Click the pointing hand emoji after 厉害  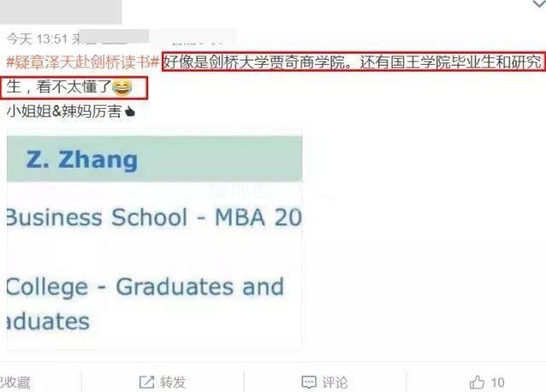point(129,112)
